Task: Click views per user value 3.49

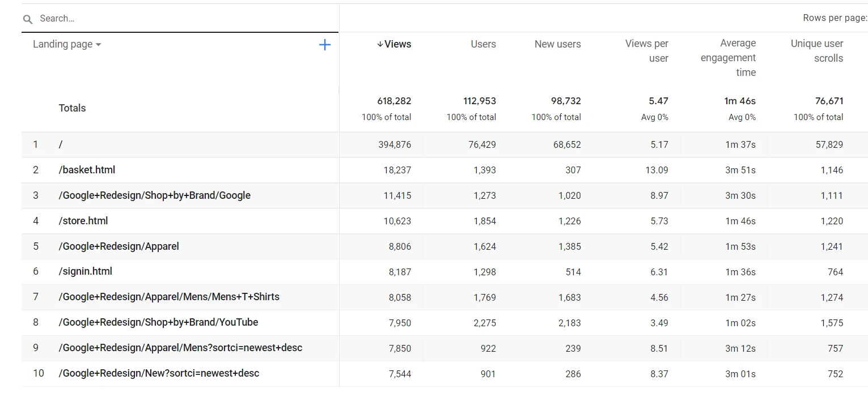Action: click(659, 323)
